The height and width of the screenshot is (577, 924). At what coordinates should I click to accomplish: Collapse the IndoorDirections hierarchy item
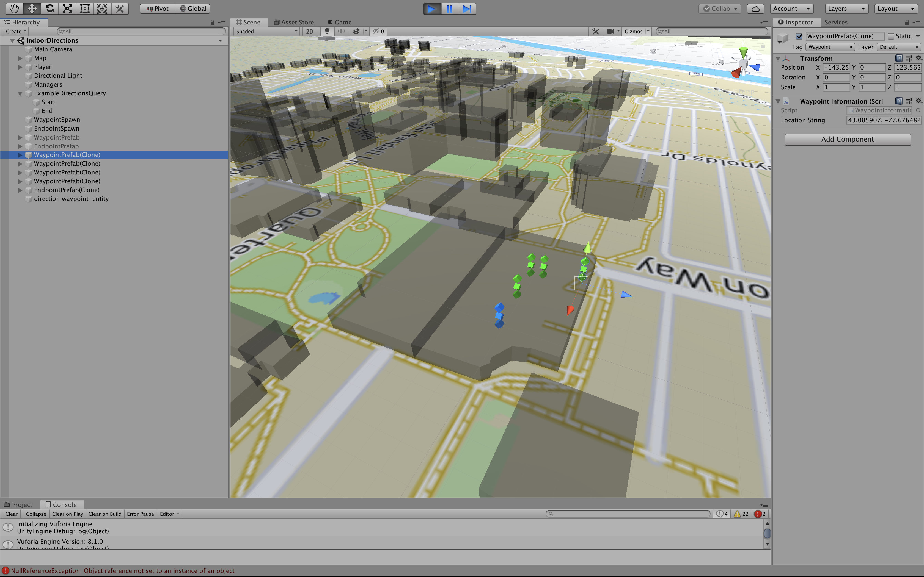point(13,40)
